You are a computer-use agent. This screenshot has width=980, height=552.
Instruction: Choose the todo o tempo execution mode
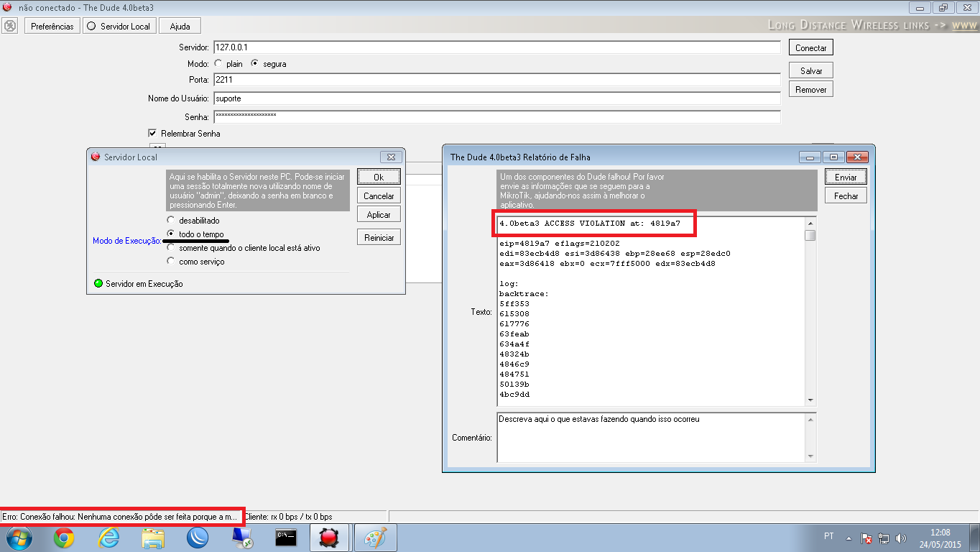point(170,234)
